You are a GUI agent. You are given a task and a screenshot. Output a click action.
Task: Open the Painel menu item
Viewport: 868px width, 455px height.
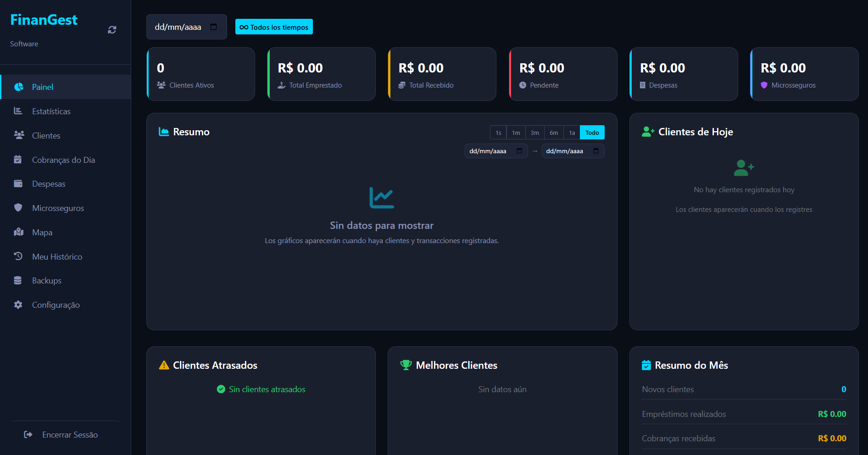66,87
